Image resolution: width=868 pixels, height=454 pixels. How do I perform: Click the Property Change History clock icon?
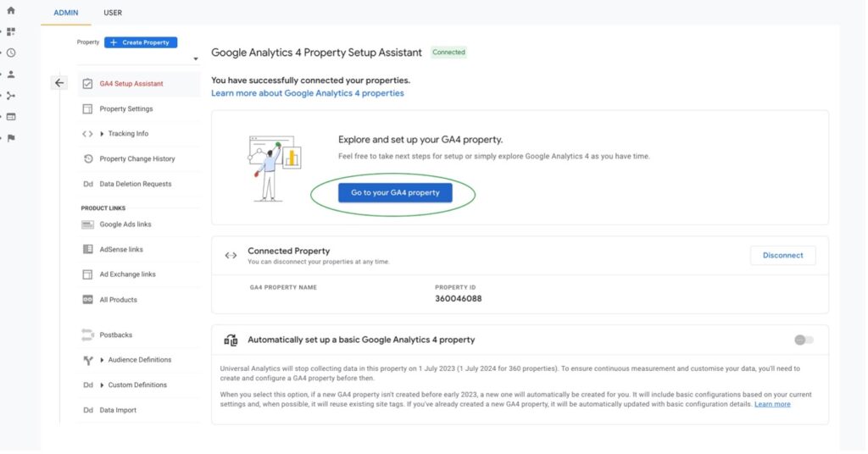pyautogui.click(x=87, y=158)
